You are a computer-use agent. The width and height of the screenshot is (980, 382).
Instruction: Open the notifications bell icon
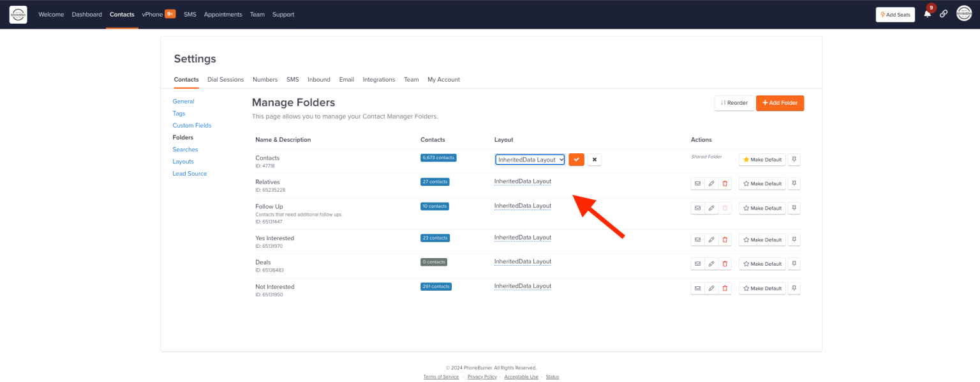point(927,14)
